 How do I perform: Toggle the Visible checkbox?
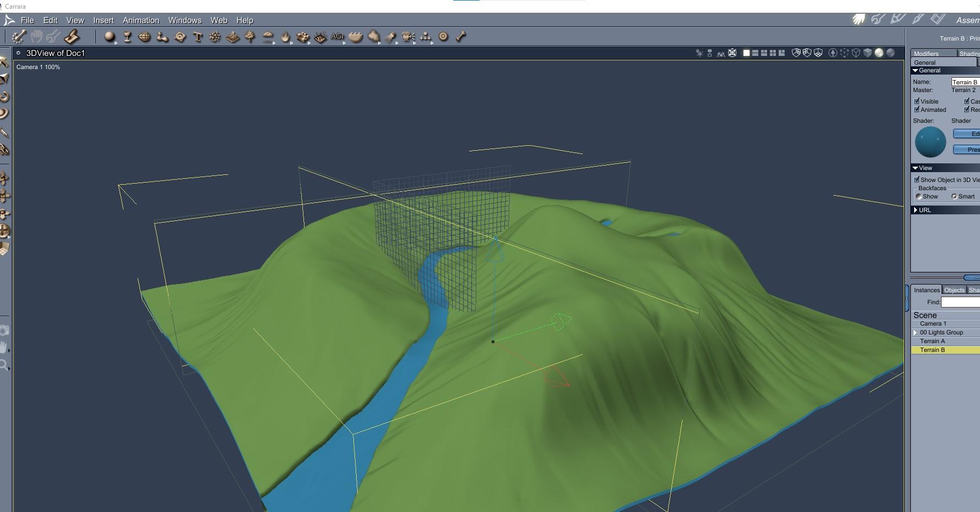917,101
